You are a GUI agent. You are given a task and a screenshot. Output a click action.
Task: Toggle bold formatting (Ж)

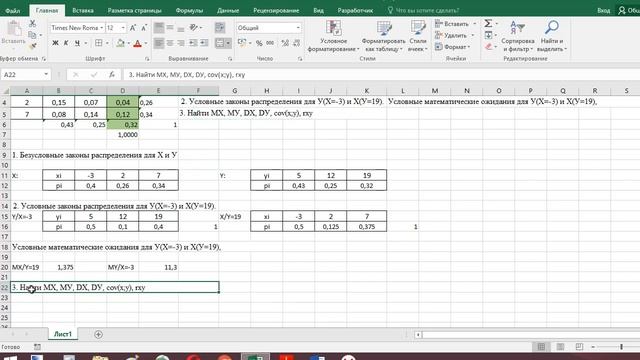55,43
